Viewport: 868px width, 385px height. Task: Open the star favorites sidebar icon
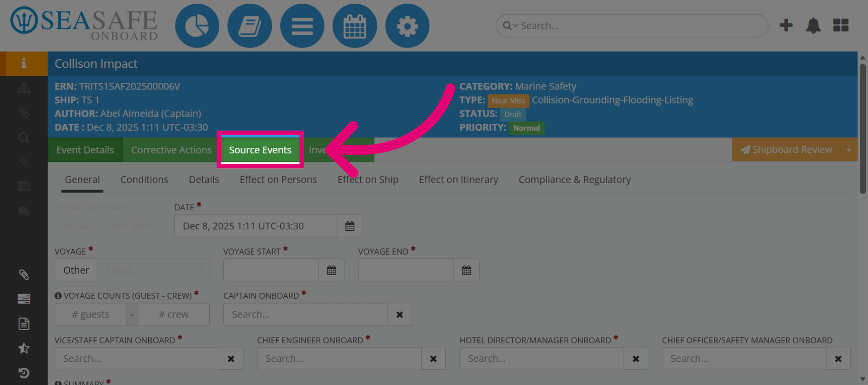pos(24,348)
